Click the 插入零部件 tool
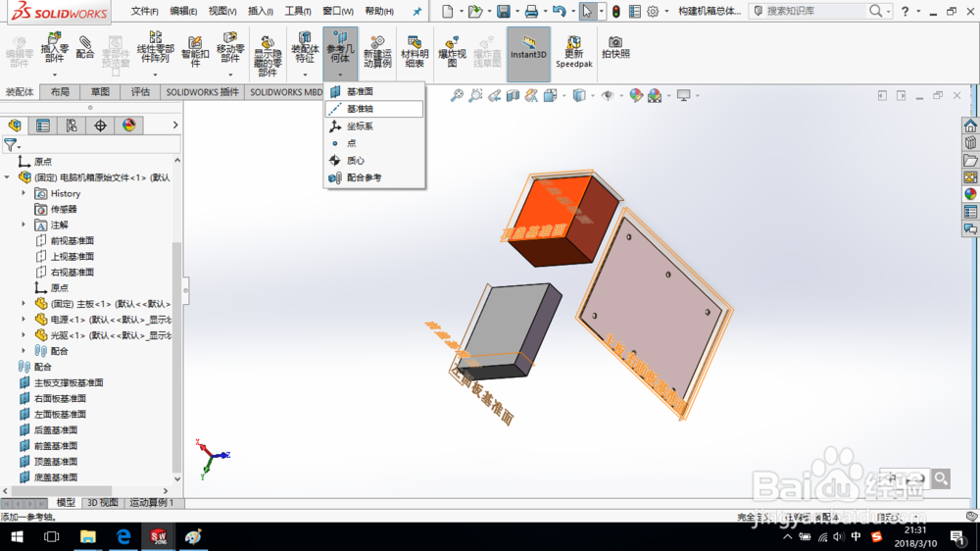Image resolution: width=980 pixels, height=551 pixels. [54, 47]
